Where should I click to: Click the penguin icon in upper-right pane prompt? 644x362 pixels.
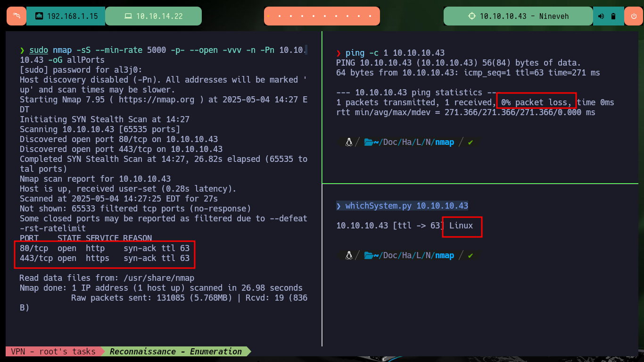[349, 142]
